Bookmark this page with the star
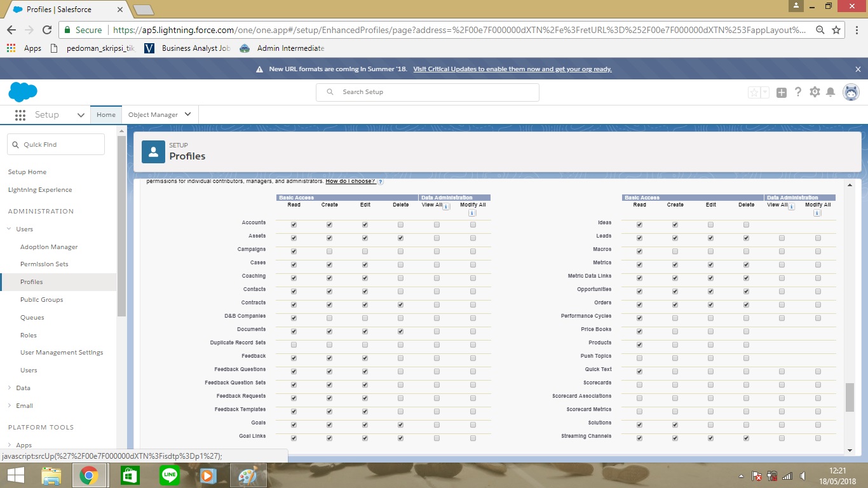The image size is (868, 488). pos(836,30)
